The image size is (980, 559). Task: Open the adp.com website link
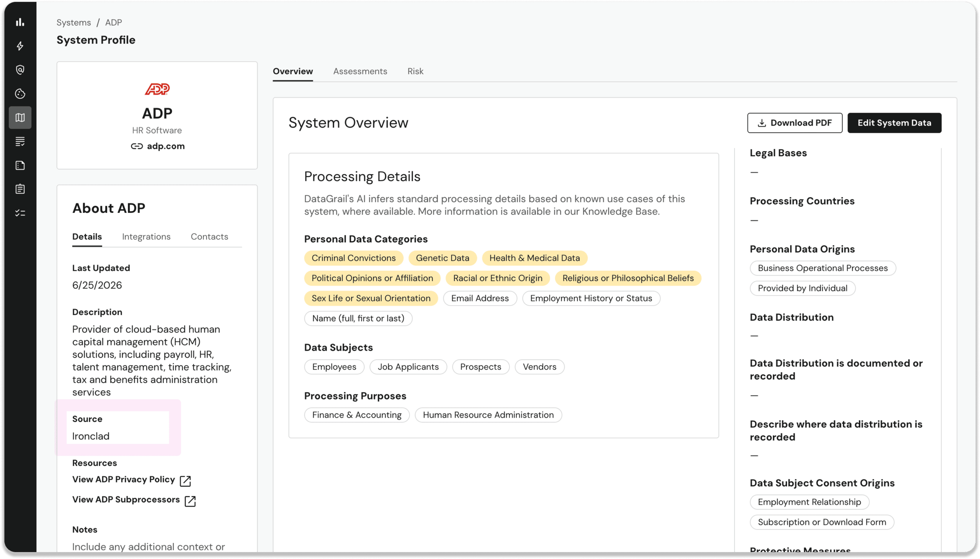click(165, 146)
